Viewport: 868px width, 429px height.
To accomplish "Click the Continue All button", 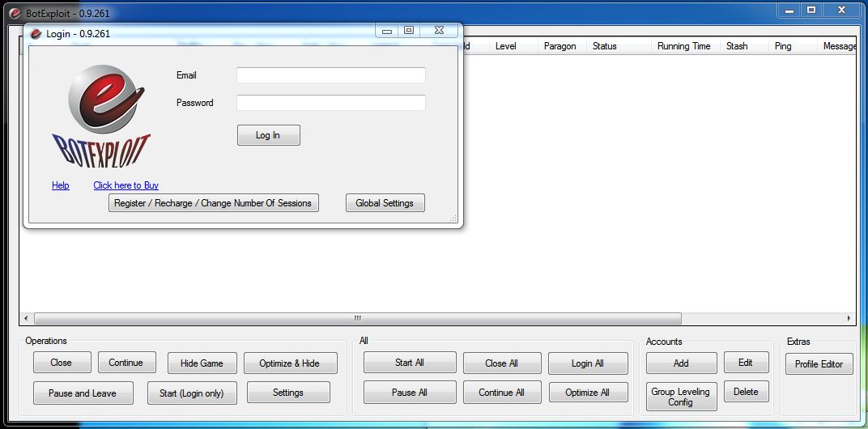I will point(501,393).
